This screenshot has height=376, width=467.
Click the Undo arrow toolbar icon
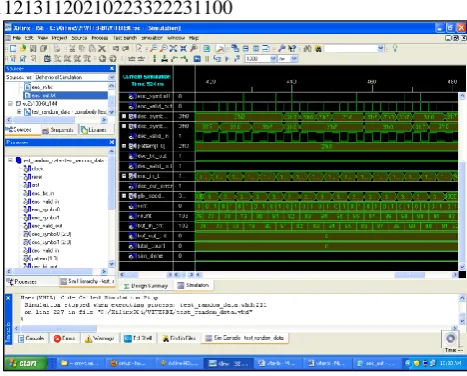115,49
